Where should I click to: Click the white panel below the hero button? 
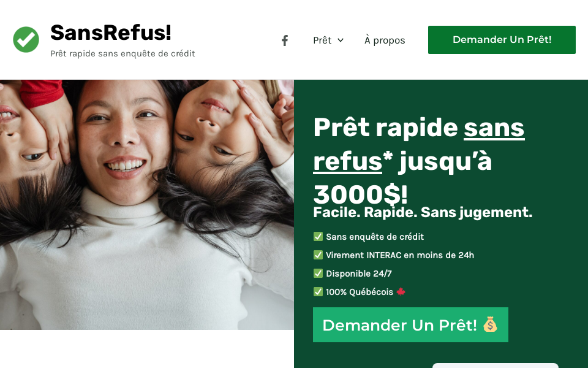coord(496,366)
